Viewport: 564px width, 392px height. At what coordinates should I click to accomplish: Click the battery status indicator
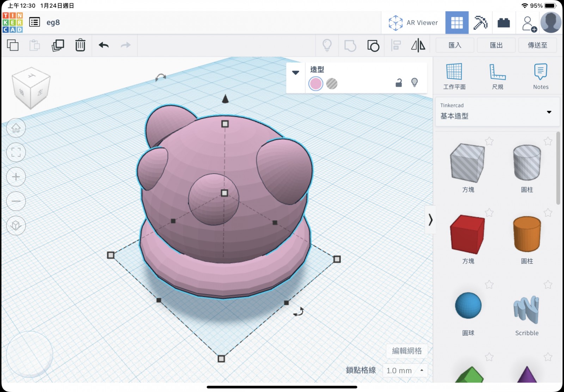(x=550, y=6)
